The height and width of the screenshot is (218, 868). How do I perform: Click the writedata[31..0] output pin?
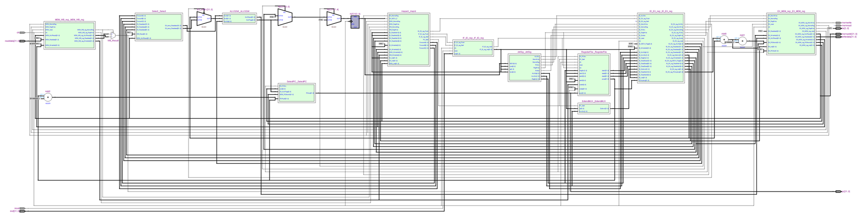point(838,36)
